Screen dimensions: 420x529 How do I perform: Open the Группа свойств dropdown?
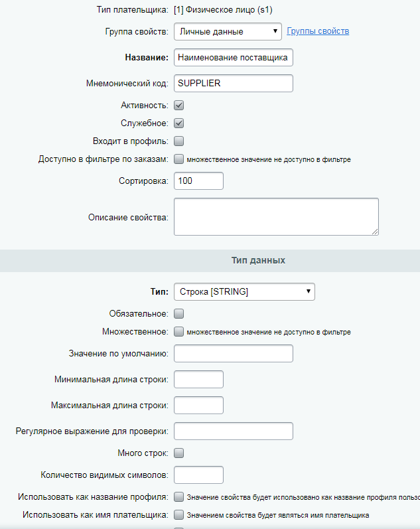pyautogui.click(x=228, y=31)
